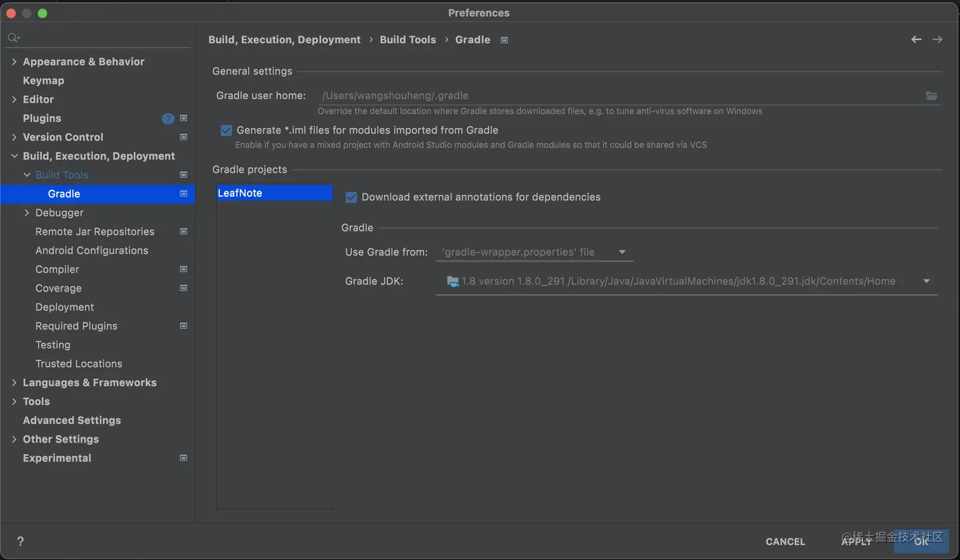Viewport: 960px width, 560px height.
Task: Click project icon on Experimental row
Action: click(183, 458)
